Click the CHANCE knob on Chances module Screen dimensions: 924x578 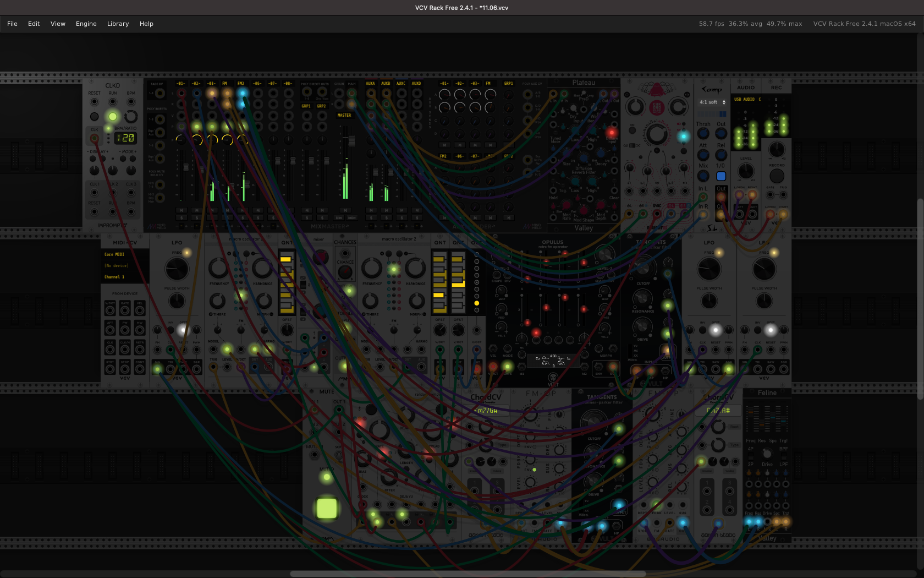(345, 272)
